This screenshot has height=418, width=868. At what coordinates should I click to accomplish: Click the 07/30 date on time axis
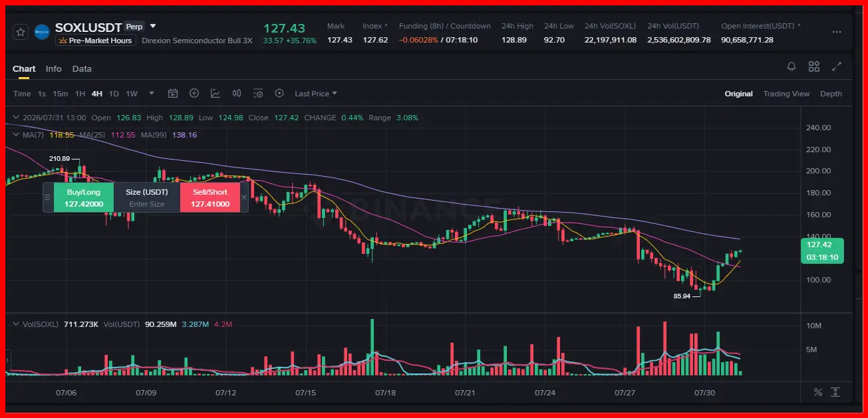click(x=704, y=393)
